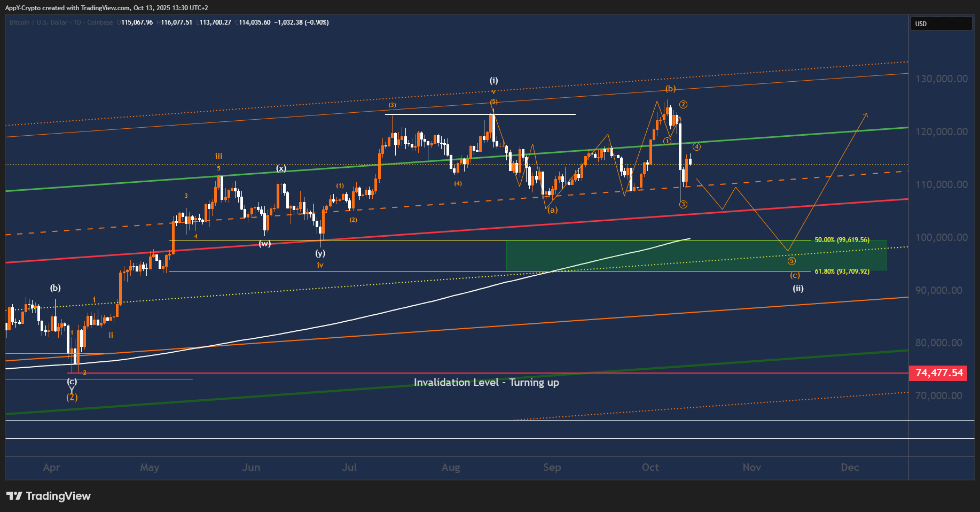Select the circled 5 projection marker
Viewport: 980px width, 512px height.
791,261
